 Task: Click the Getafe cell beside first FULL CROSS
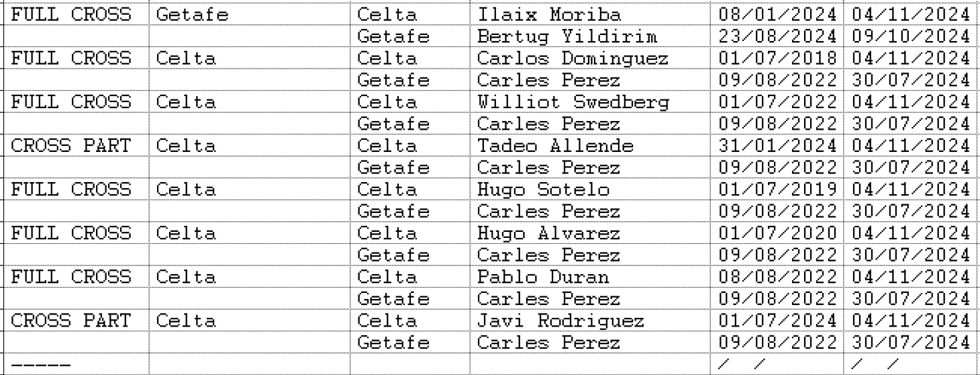click(x=249, y=14)
